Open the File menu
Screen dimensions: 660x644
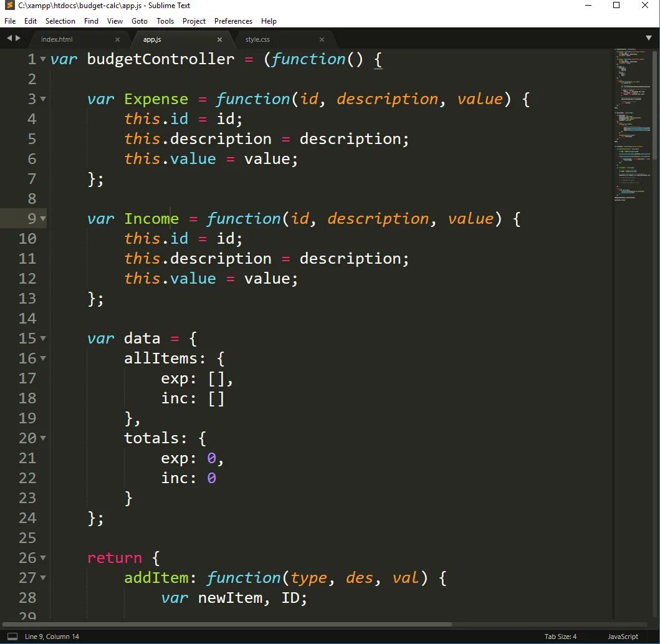[x=10, y=21]
